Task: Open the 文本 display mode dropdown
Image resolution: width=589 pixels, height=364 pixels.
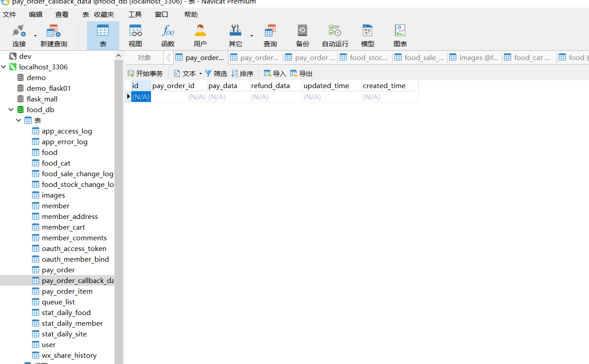Action: coord(188,73)
